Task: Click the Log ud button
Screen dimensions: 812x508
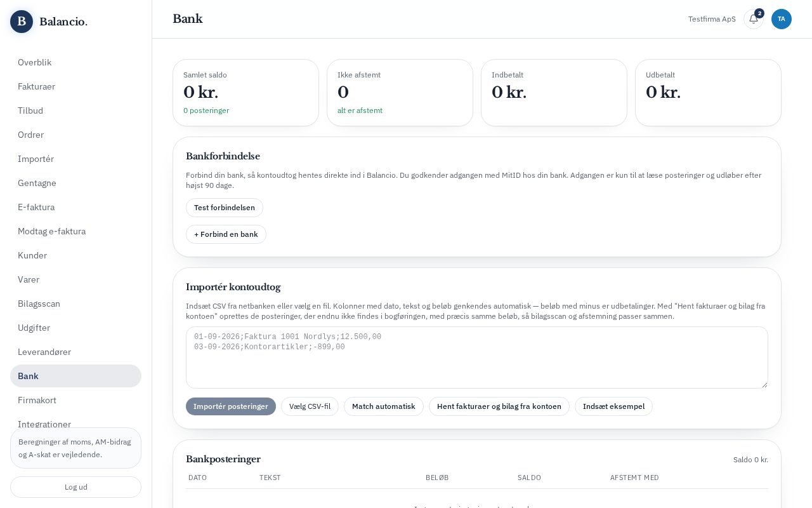Action: 75,487
